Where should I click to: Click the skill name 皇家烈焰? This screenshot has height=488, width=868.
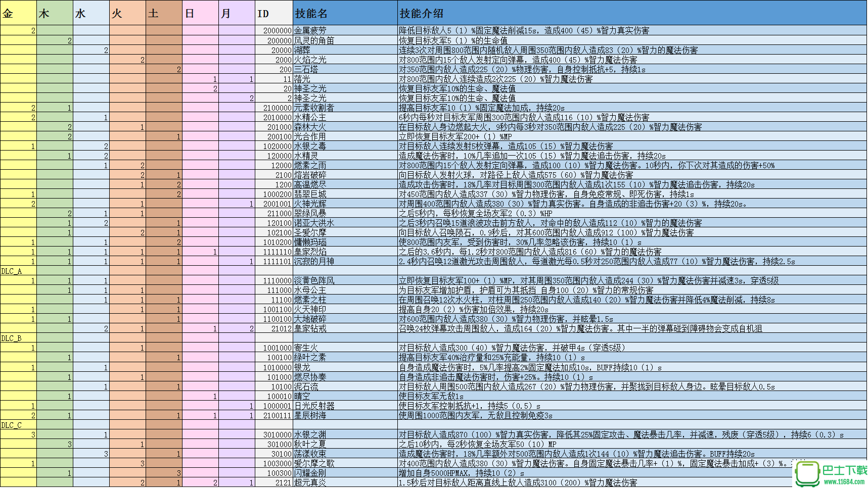tap(345, 252)
